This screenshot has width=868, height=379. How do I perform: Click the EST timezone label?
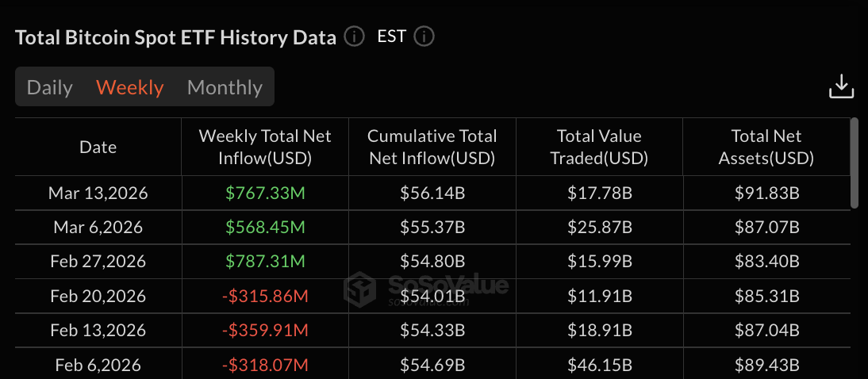coord(391,37)
